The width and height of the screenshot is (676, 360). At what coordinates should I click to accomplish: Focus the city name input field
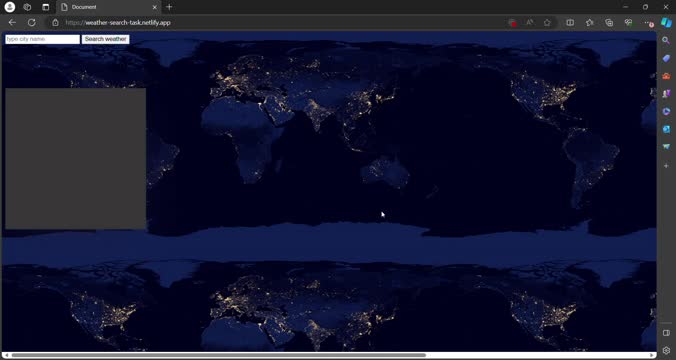coord(43,39)
